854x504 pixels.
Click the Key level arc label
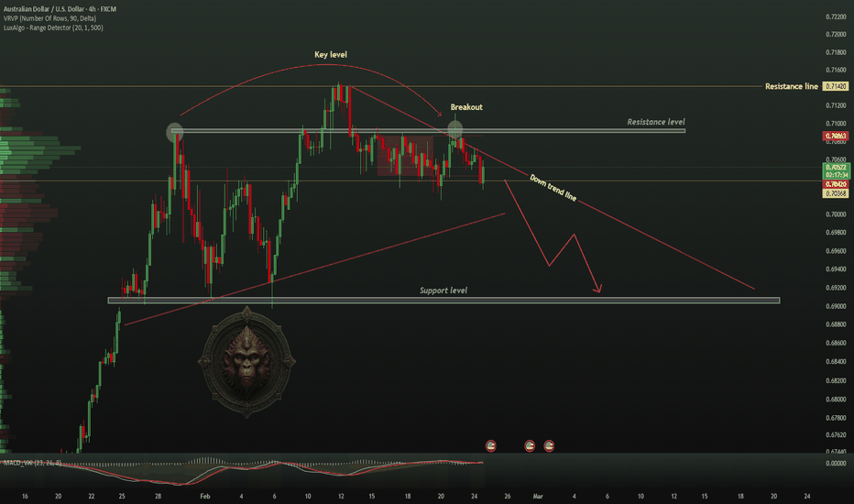331,55
